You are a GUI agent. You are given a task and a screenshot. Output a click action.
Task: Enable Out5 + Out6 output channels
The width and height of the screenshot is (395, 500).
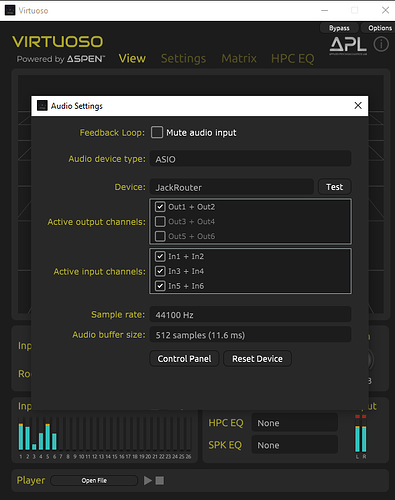coord(160,236)
